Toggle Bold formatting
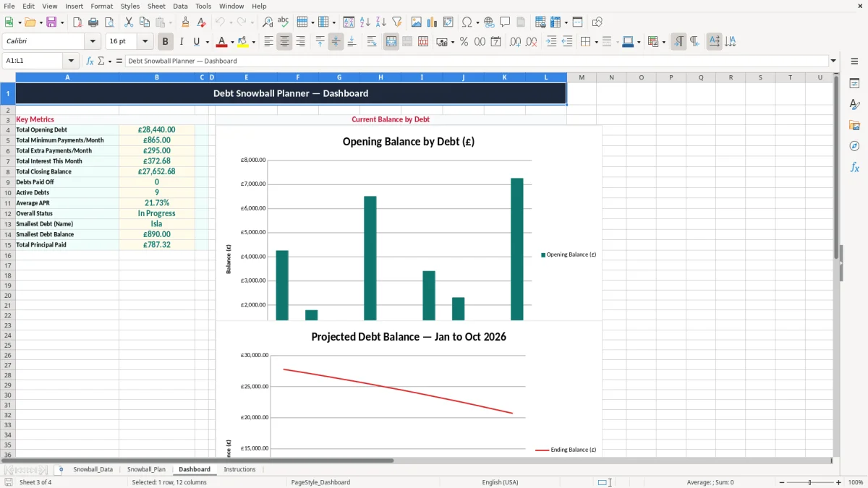868x488 pixels. (166, 42)
